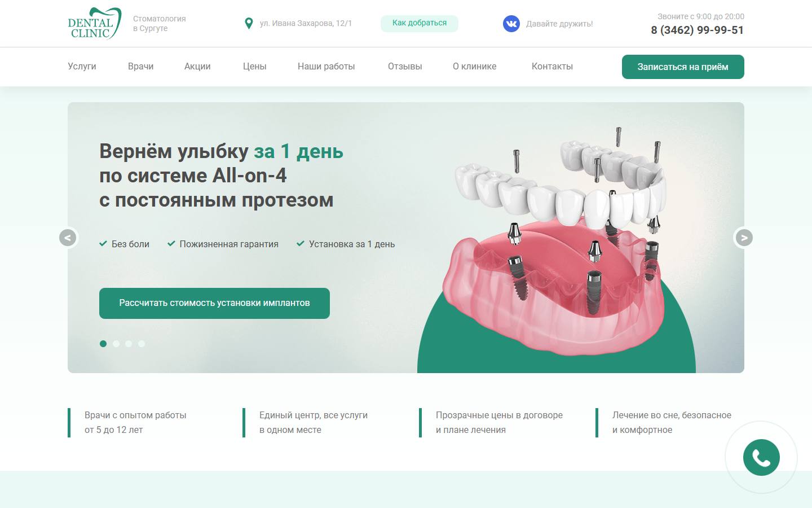Go to the next slide arrow

[x=744, y=238]
